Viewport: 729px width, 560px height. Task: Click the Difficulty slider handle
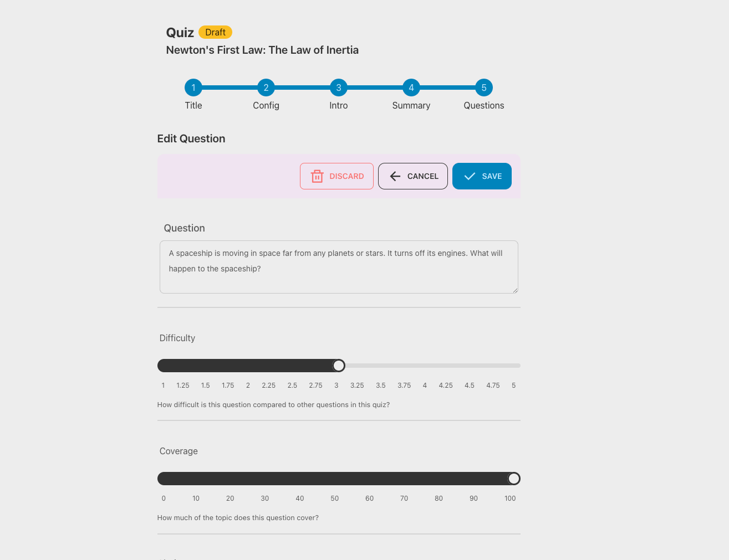pos(339,366)
